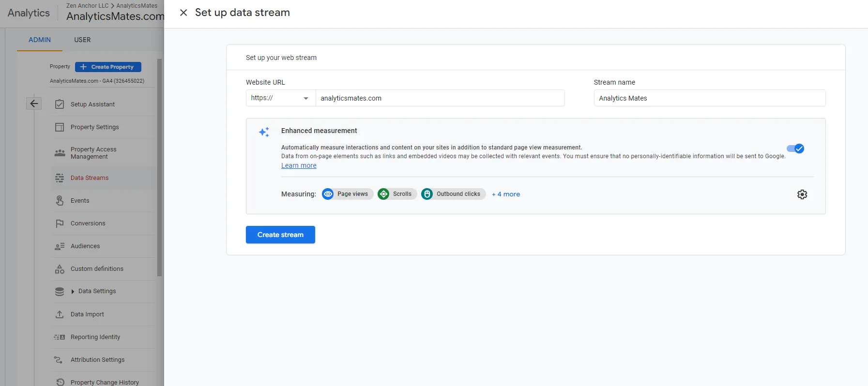Open Property Change History item
Image resolution: width=868 pixels, height=386 pixels.
105,383
